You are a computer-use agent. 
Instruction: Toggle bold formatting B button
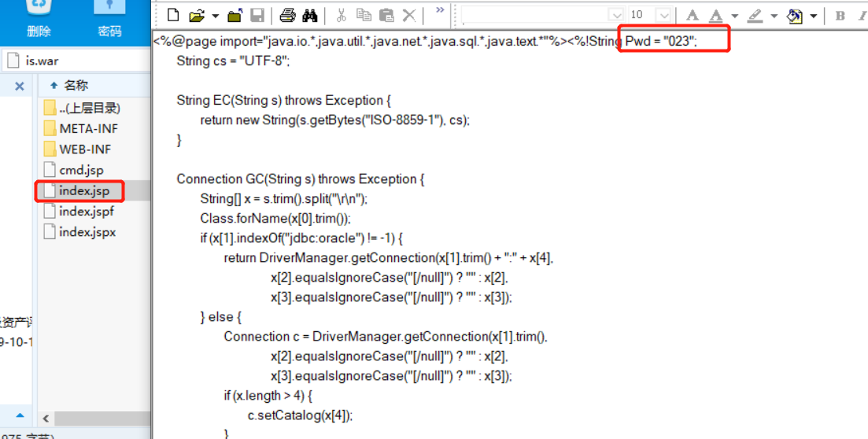[840, 16]
